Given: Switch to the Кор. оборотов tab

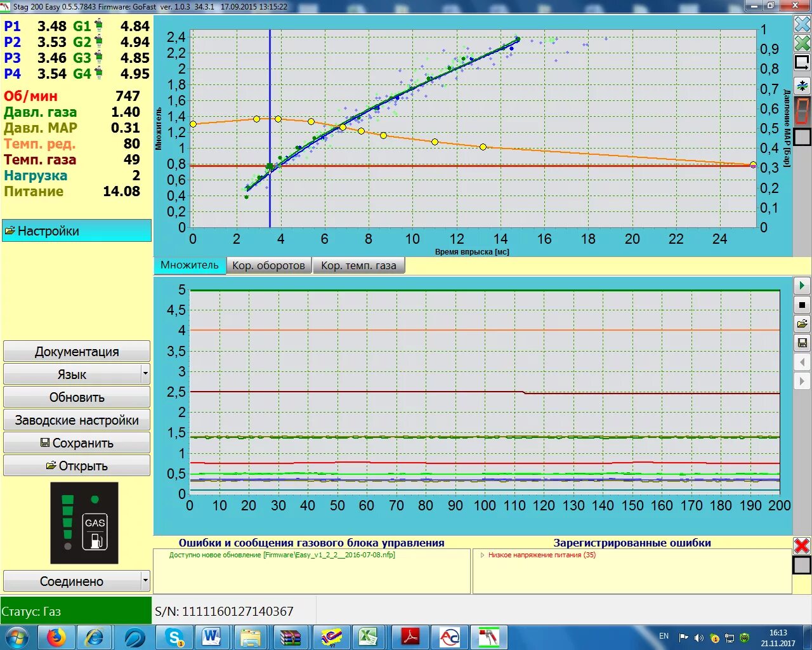Looking at the screenshot, I should tap(269, 265).
